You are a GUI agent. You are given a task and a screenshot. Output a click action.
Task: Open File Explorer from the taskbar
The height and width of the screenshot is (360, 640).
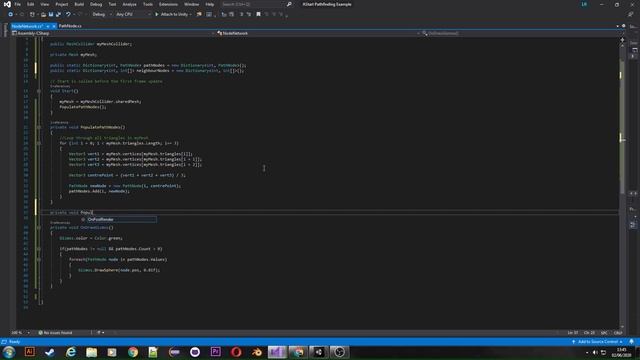[x=91, y=352]
